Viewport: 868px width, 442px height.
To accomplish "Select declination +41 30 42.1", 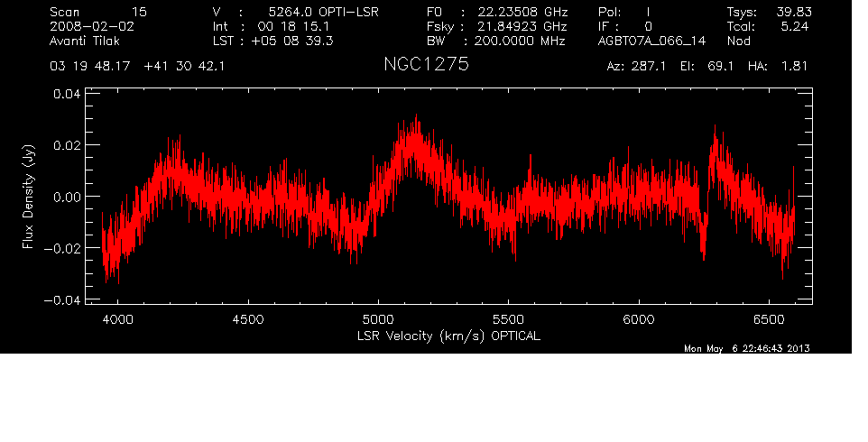I will point(184,67).
